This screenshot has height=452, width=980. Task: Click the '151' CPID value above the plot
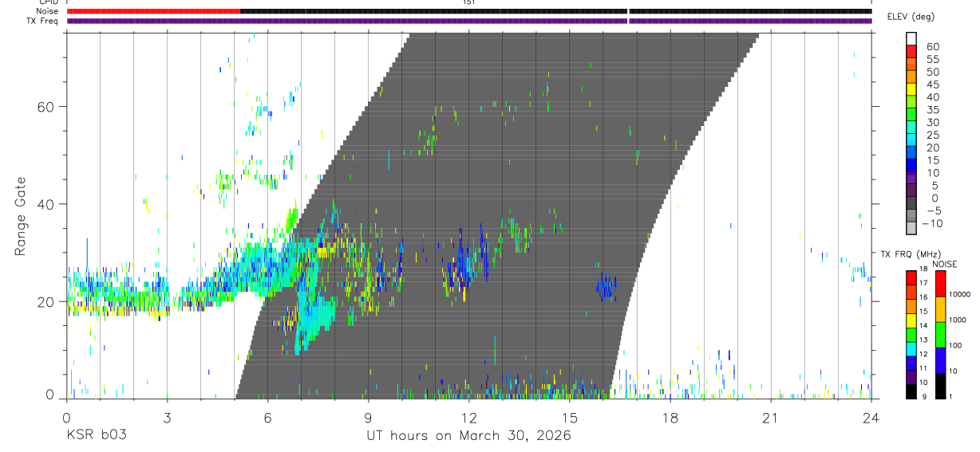[468, 2]
